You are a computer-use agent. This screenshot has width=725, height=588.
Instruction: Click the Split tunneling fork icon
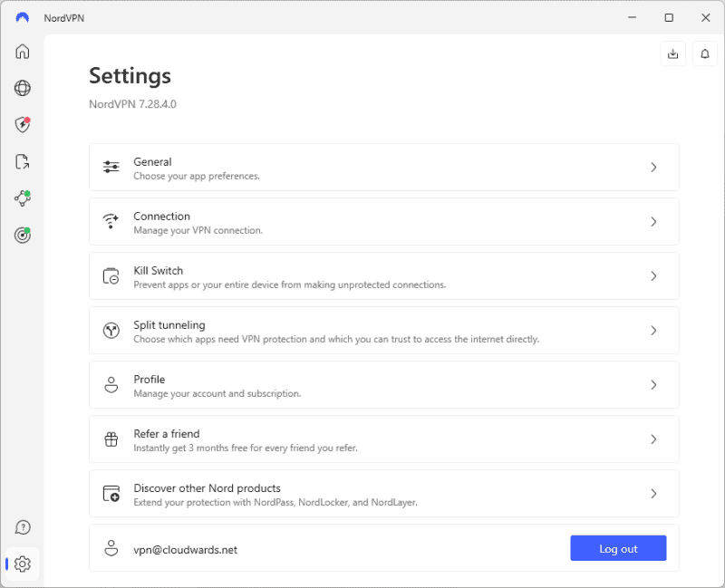[111, 330]
